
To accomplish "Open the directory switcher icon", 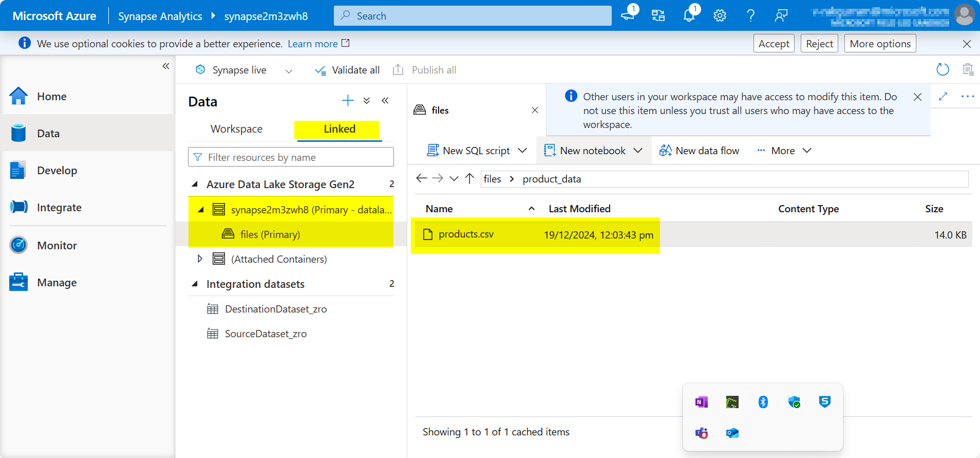I will (x=658, y=15).
